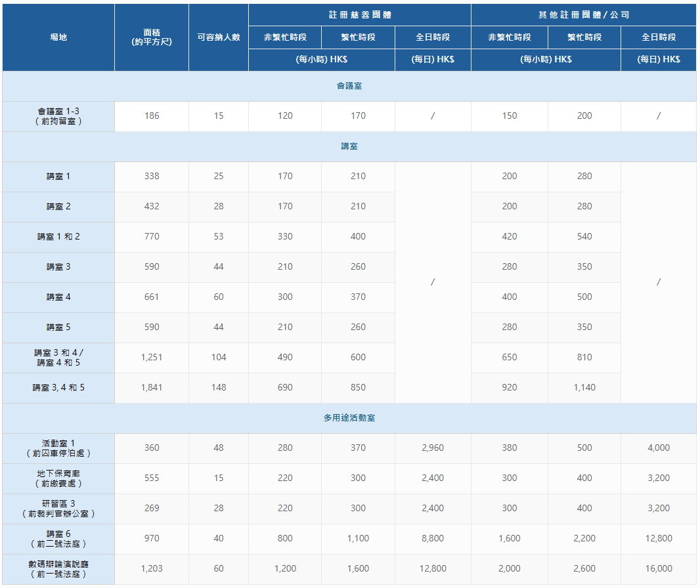
Task: Select the 多用途活動室 section heading
Action: pyautogui.click(x=349, y=418)
